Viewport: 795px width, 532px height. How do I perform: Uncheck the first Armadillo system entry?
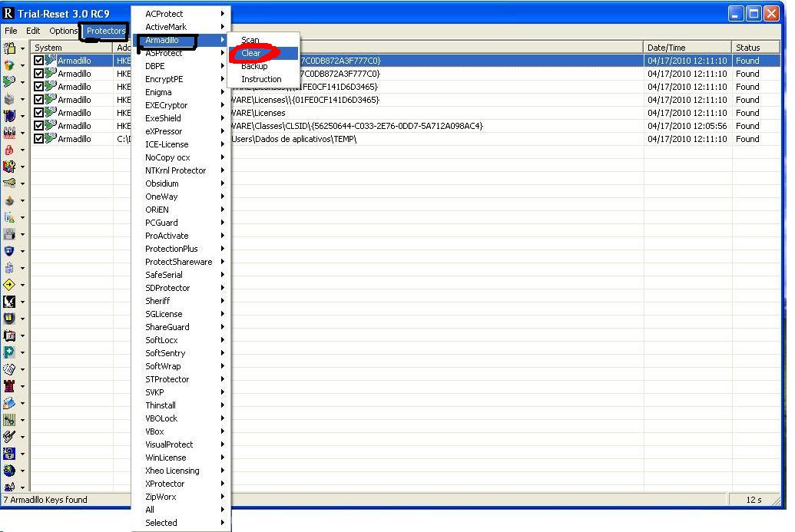(38, 60)
